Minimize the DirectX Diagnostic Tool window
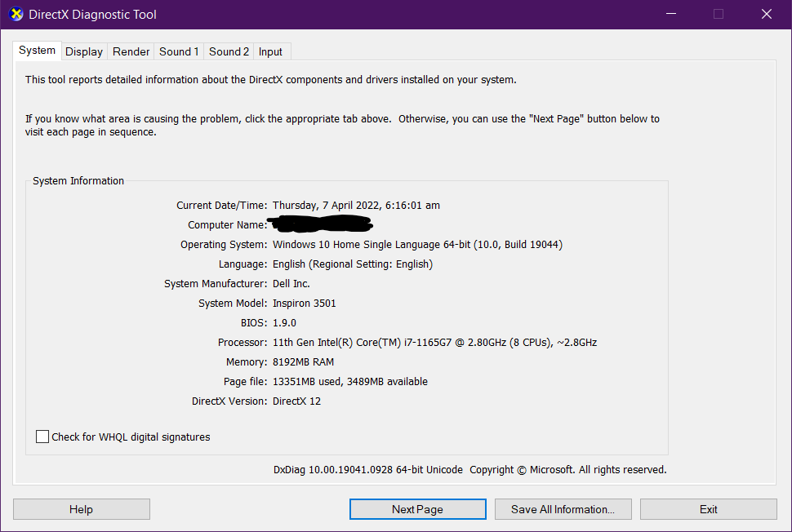This screenshot has width=792, height=532. pyautogui.click(x=671, y=15)
